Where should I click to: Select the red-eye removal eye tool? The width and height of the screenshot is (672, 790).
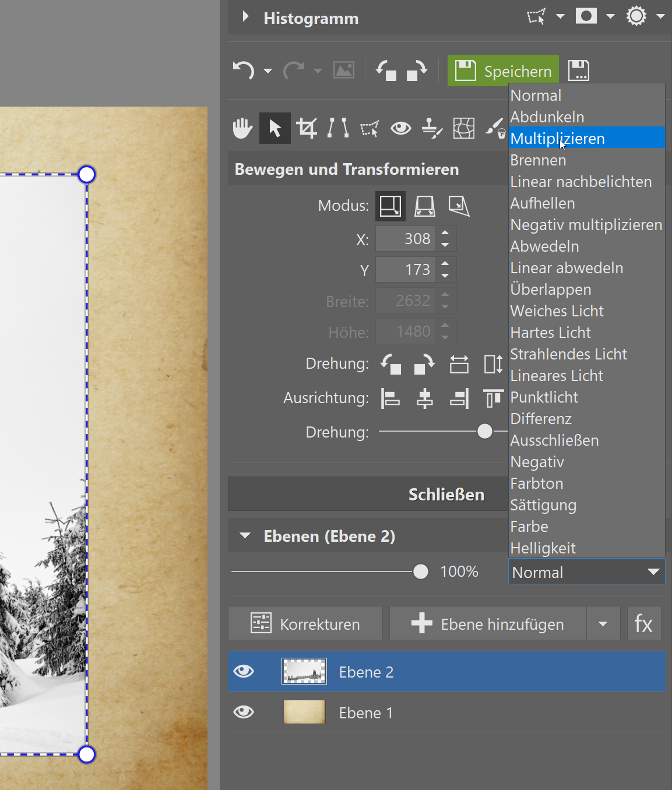pyautogui.click(x=401, y=128)
